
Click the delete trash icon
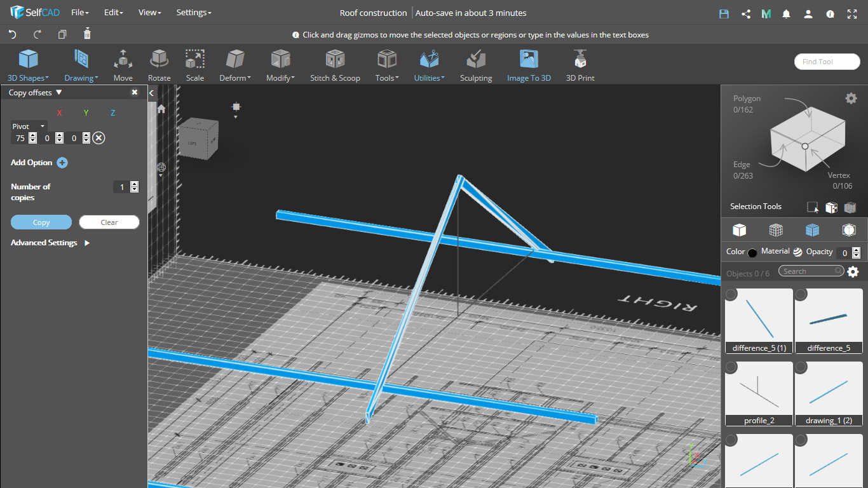tap(87, 34)
